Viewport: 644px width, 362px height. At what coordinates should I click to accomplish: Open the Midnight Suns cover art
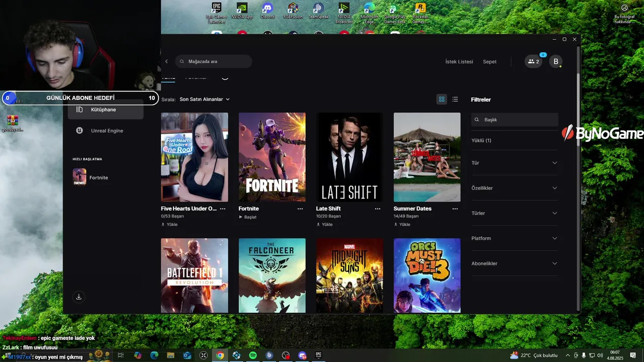click(349, 276)
